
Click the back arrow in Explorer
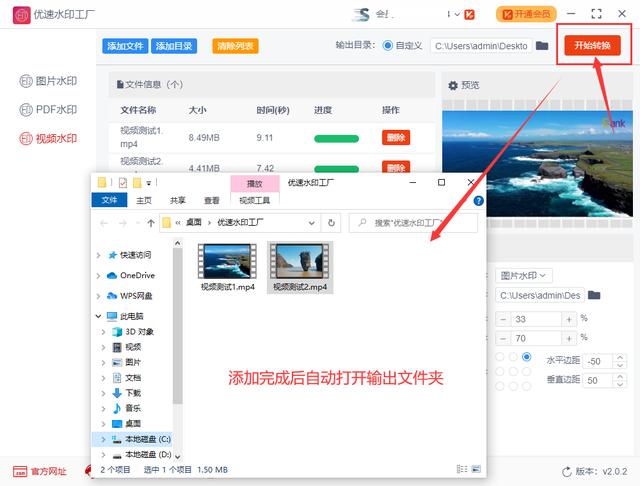(x=104, y=223)
